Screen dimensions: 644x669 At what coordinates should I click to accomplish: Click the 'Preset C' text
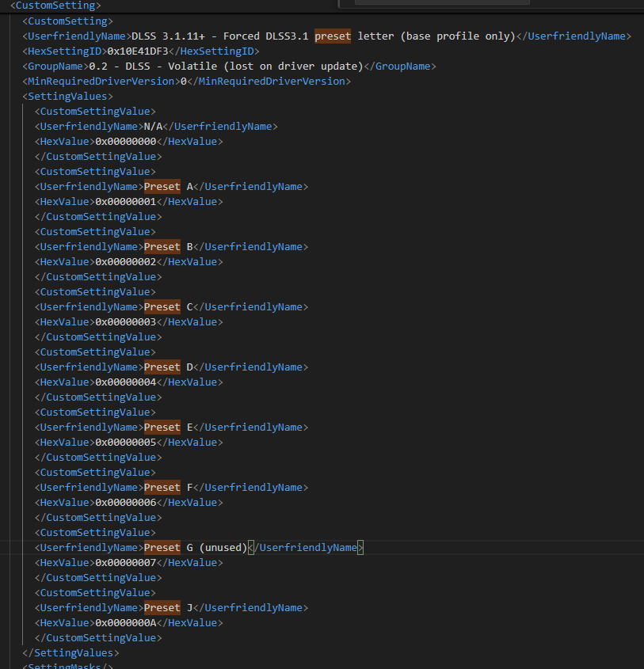169,306
